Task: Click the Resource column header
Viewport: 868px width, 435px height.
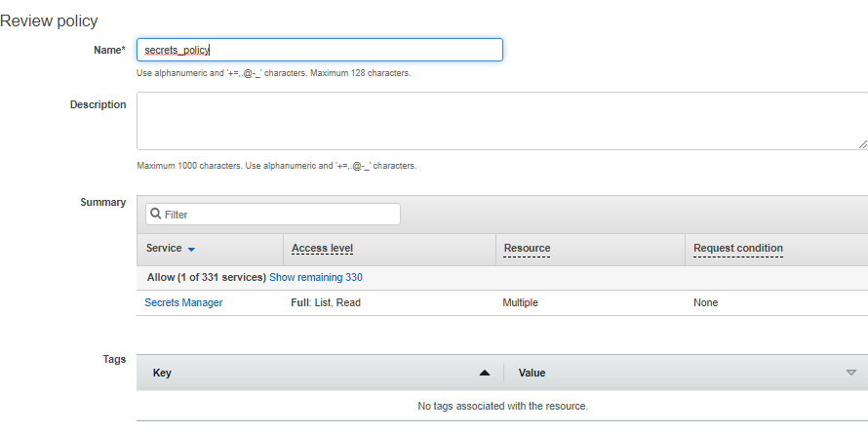Action: (x=527, y=249)
